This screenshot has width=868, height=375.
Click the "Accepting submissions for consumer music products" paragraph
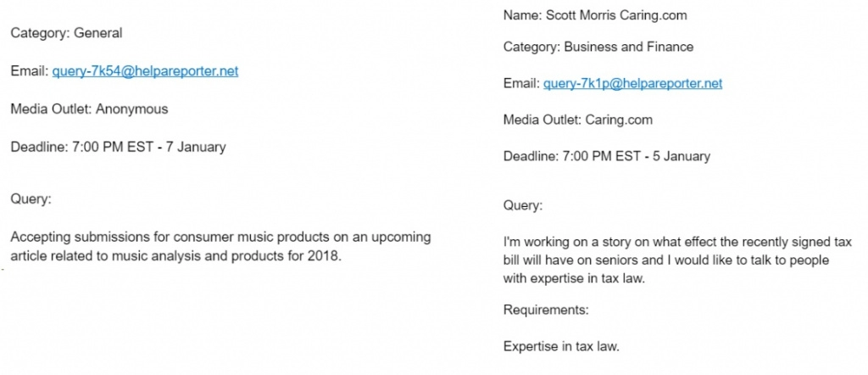(220, 247)
